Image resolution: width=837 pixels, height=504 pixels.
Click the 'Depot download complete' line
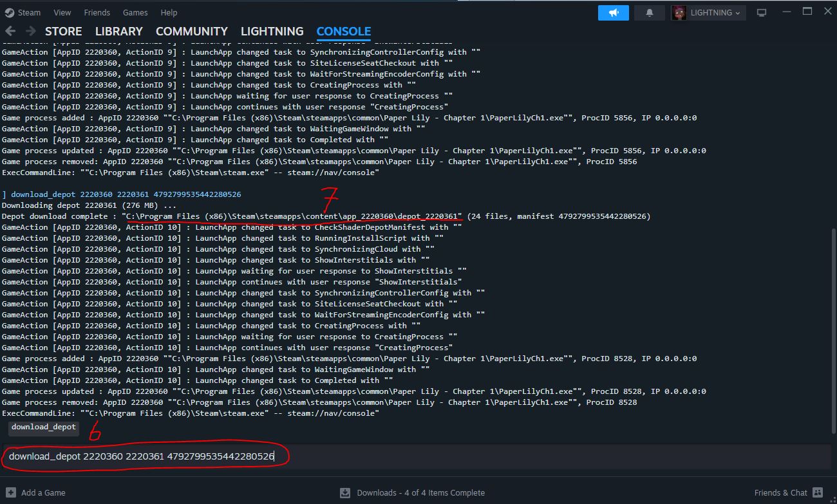326,216
